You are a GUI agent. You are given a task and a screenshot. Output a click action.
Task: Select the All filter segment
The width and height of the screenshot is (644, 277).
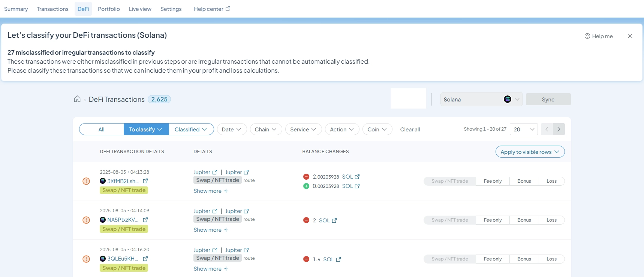[x=101, y=130]
